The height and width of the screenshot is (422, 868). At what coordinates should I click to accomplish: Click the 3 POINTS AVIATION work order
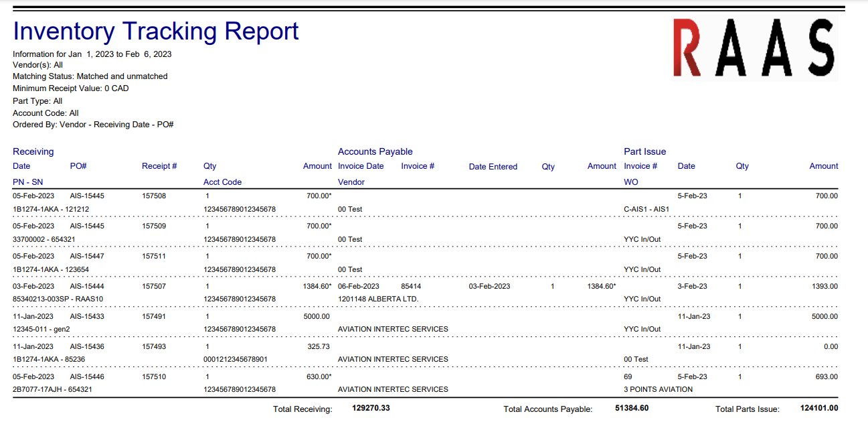point(658,389)
